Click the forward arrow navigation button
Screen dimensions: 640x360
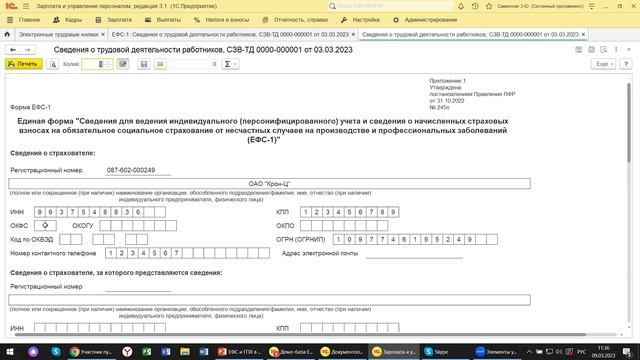click(x=28, y=50)
